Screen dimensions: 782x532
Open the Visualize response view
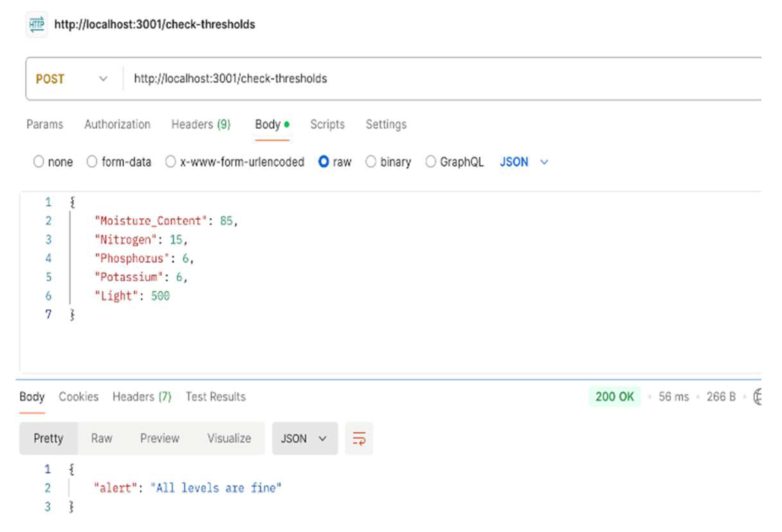(229, 438)
